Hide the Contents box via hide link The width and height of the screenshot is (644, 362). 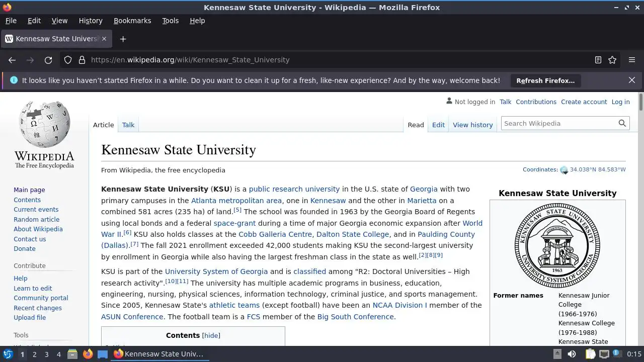(x=211, y=336)
